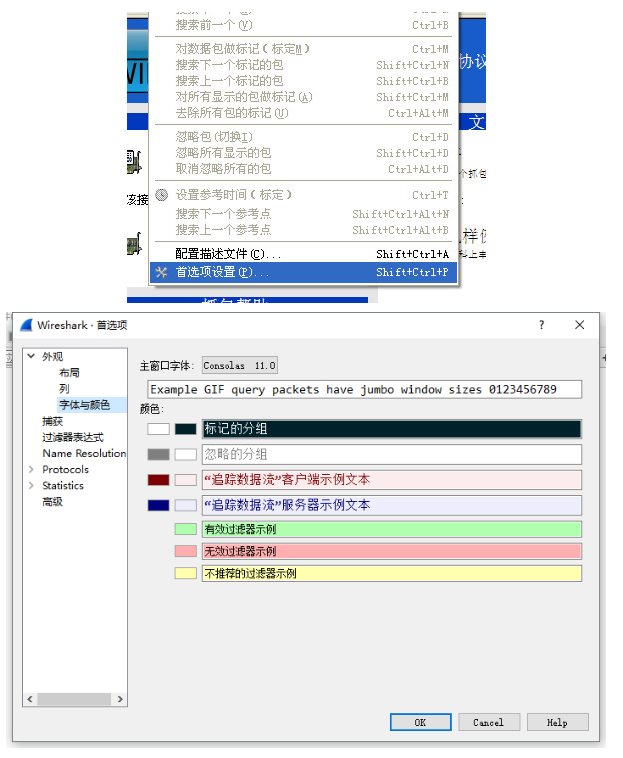This screenshot has height=758, width=623.
Task: Select 去除所有包的标记 menu item
Action: click(x=304, y=113)
